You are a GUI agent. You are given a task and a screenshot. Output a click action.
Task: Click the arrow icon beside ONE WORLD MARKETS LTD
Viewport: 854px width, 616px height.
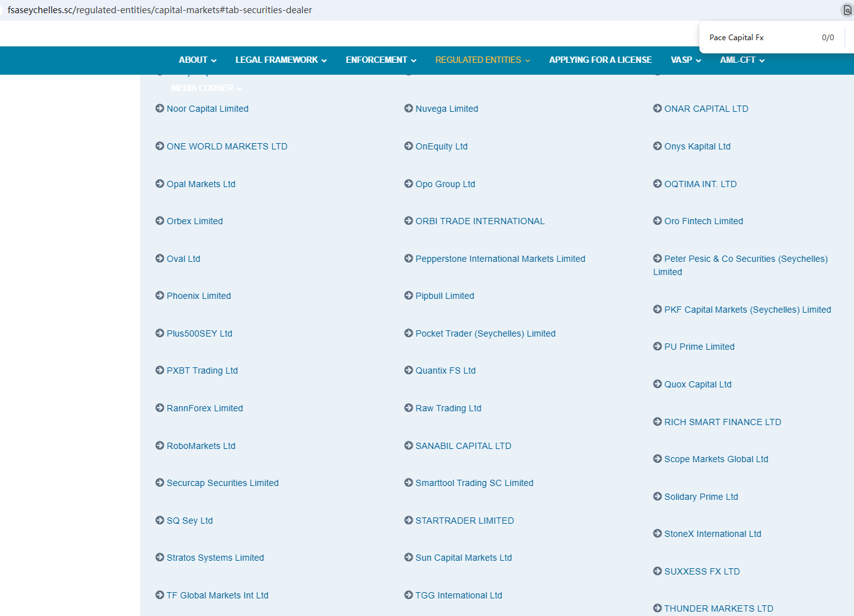[160, 146]
